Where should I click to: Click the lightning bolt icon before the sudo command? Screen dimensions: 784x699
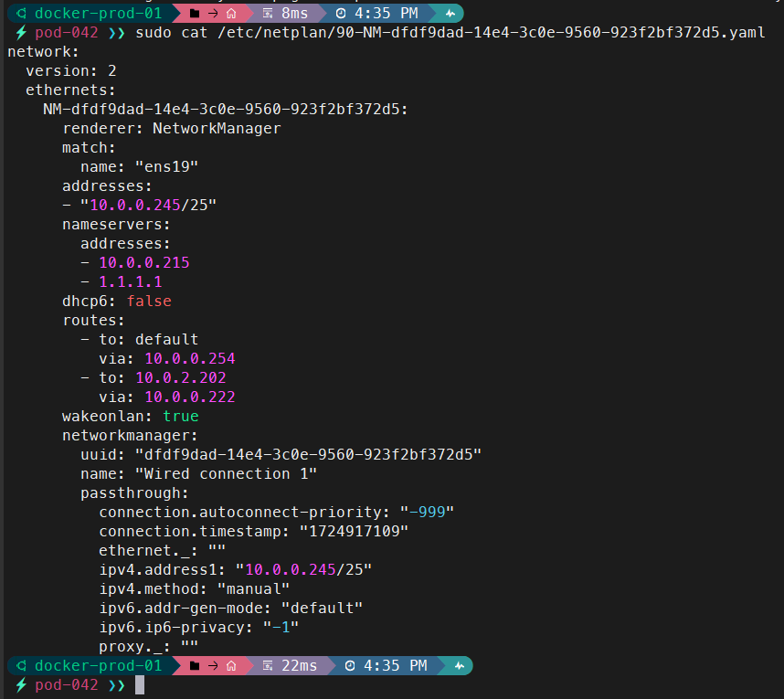click(x=20, y=33)
